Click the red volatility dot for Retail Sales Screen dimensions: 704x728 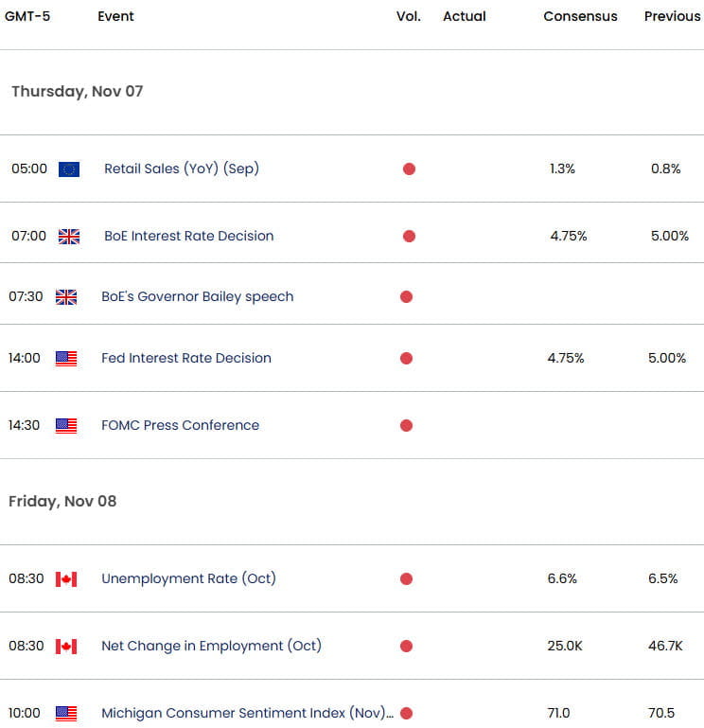[x=409, y=169]
